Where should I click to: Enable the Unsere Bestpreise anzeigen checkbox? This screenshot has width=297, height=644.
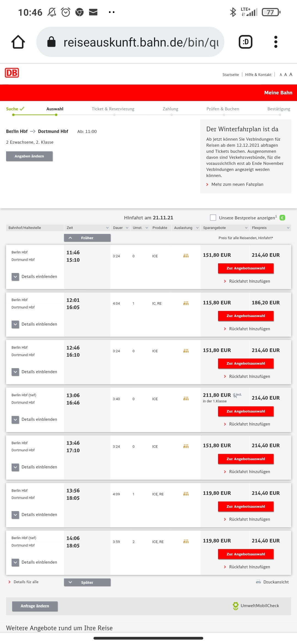tap(213, 218)
